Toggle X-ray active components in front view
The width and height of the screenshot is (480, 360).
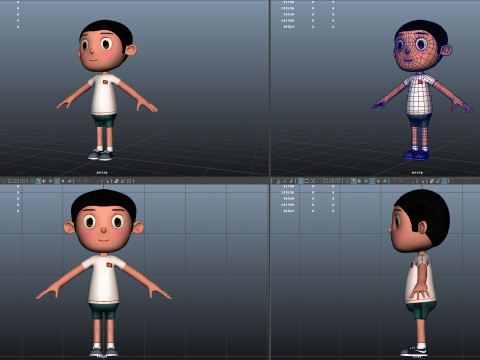point(123,181)
